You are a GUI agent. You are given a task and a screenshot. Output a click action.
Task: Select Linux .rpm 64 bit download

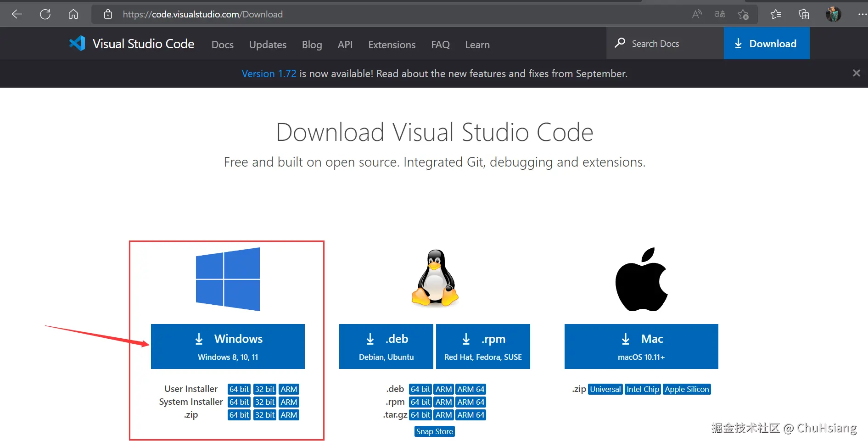420,402
